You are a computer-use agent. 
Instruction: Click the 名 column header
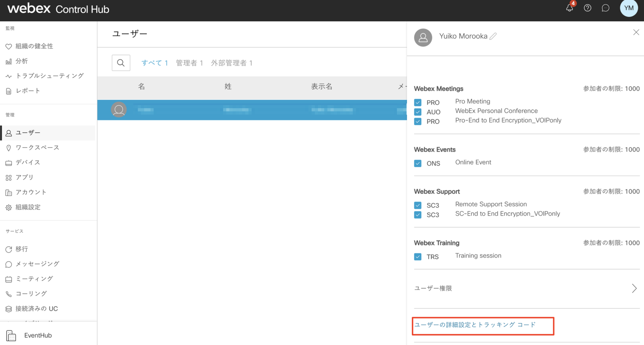pos(141,86)
